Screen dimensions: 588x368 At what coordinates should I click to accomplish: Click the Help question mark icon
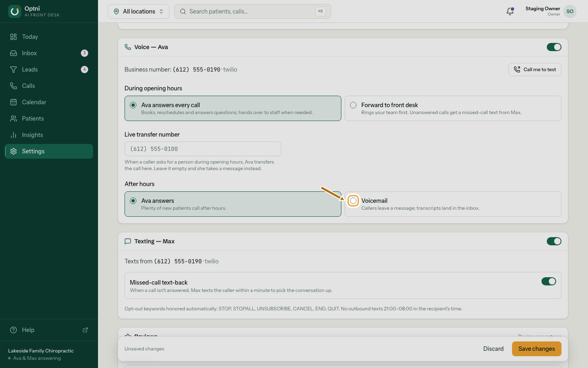coord(13,330)
